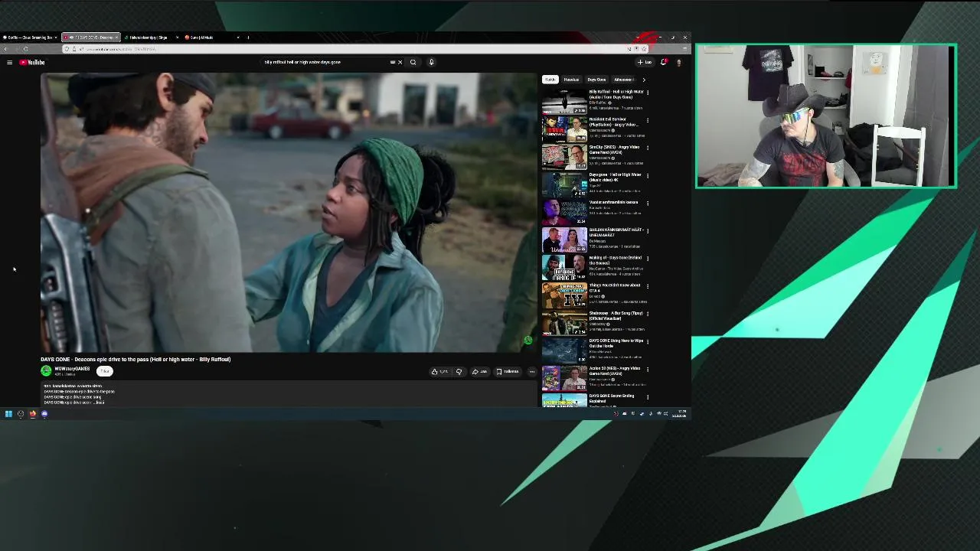980x551 pixels.
Task: Open options menu for SimCity SNES video
Action: 648,148
